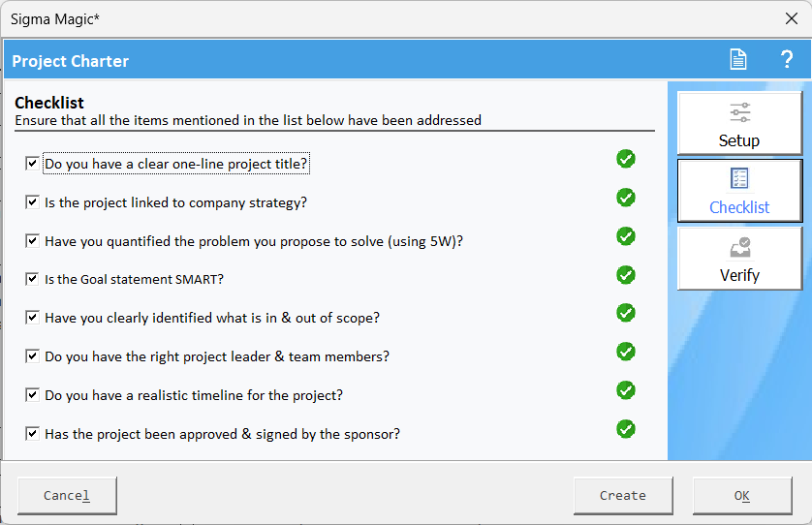Switch to the Verify side tab
The width and height of the screenshot is (812, 525).
[739, 259]
